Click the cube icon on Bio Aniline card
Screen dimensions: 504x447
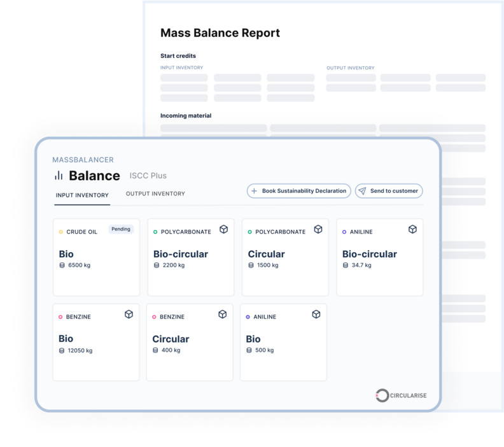click(316, 314)
